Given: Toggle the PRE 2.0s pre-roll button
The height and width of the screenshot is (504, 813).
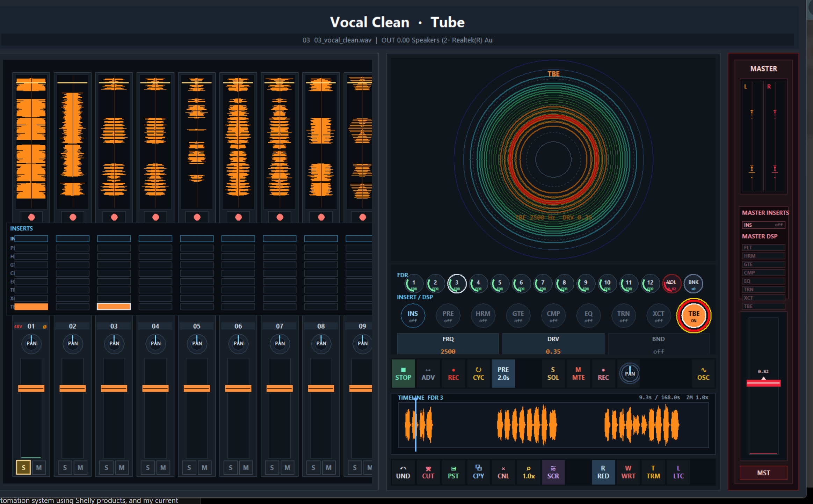Looking at the screenshot, I should pos(503,373).
